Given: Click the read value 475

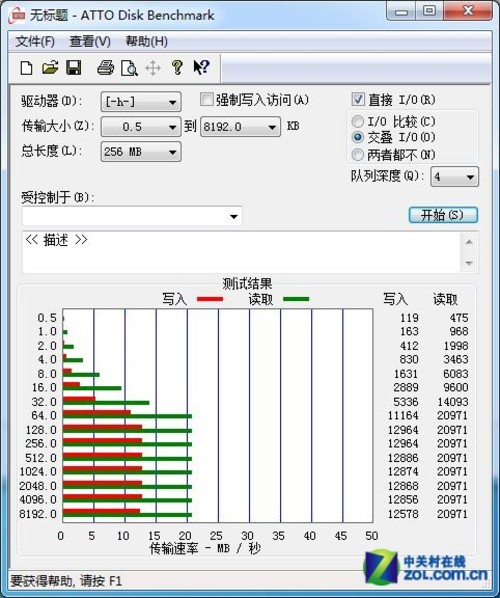Looking at the screenshot, I should (458, 318).
